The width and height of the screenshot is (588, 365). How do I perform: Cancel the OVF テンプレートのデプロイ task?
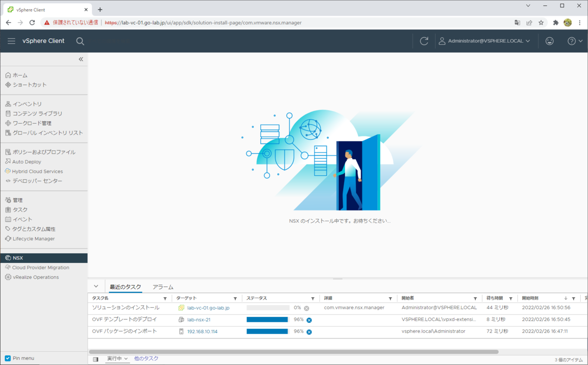pyautogui.click(x=309, y=320)
